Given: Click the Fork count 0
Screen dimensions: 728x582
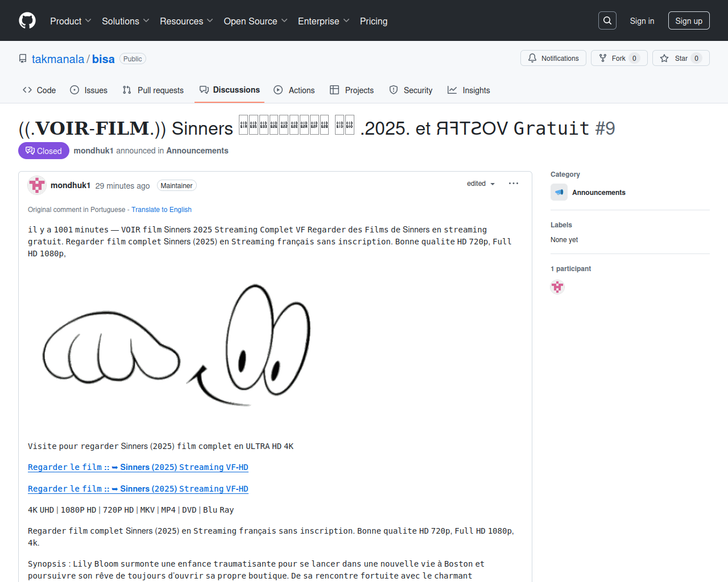Looking at the screenshot, I should point(635,58).
